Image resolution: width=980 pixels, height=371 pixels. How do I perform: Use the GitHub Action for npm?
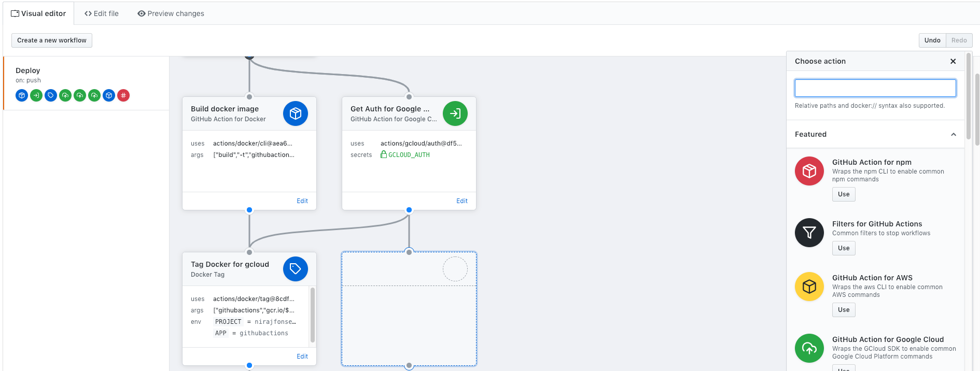click(844, 194)
